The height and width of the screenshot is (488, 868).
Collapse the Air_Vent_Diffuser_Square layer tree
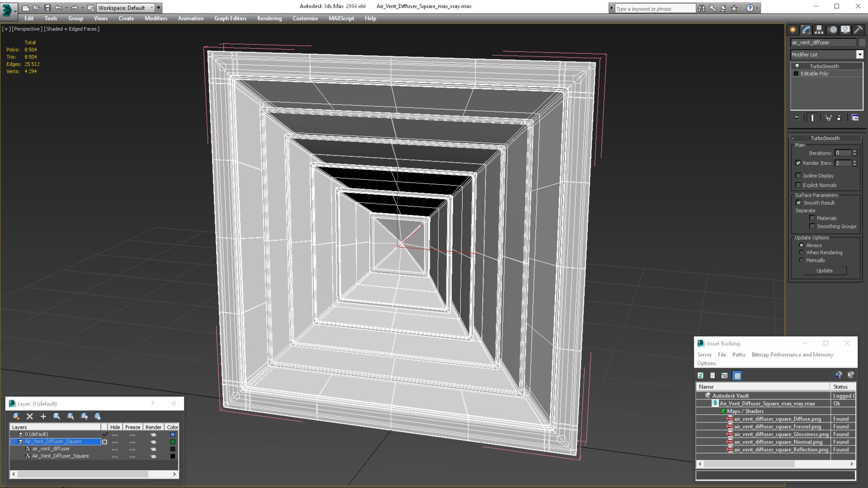14,441
